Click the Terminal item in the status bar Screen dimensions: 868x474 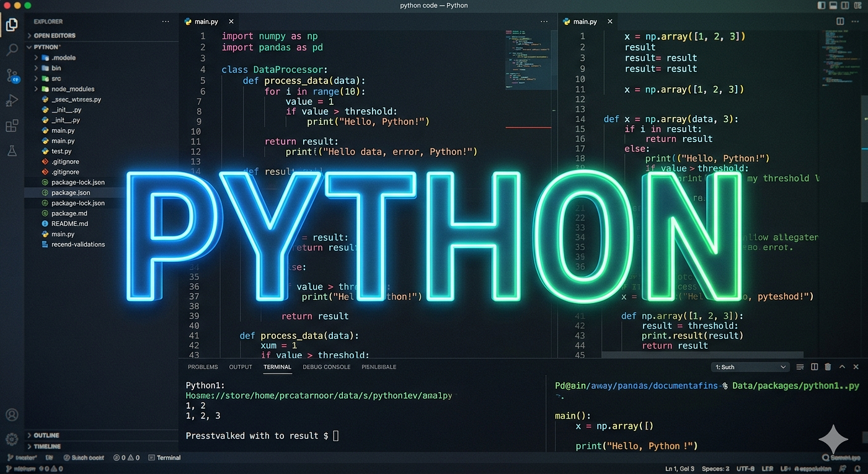tap(164, 458)
